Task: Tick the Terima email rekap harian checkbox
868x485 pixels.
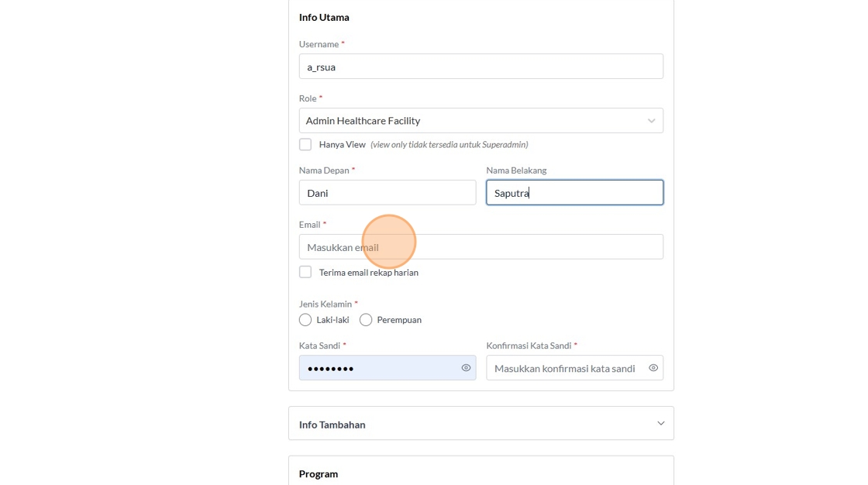Action: [305, 272]
